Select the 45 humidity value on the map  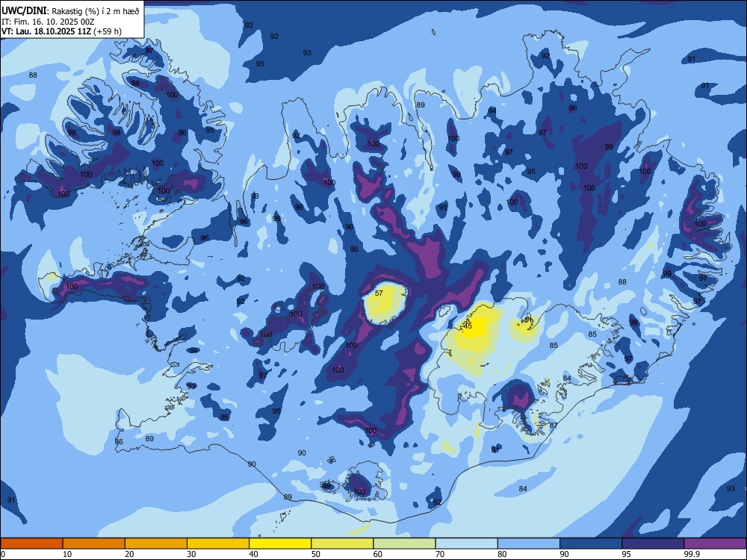(468, 326)
